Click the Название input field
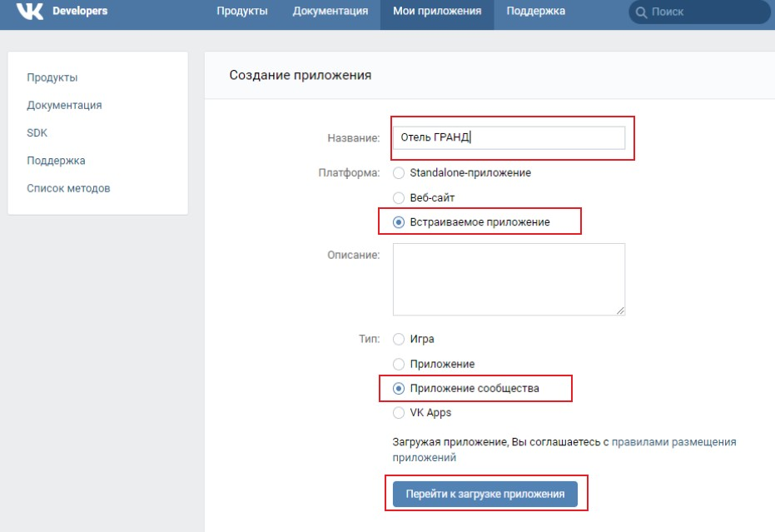This screenshot has height=532, width=775. (509, 138)
